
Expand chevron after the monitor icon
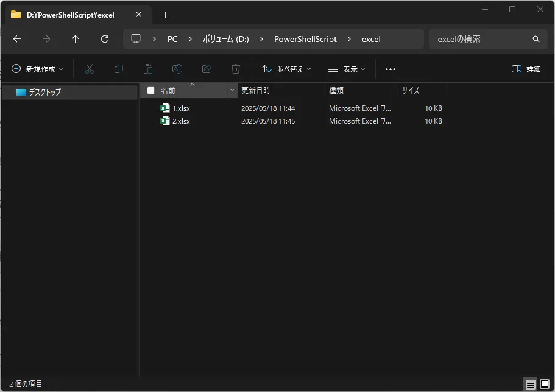154,39
